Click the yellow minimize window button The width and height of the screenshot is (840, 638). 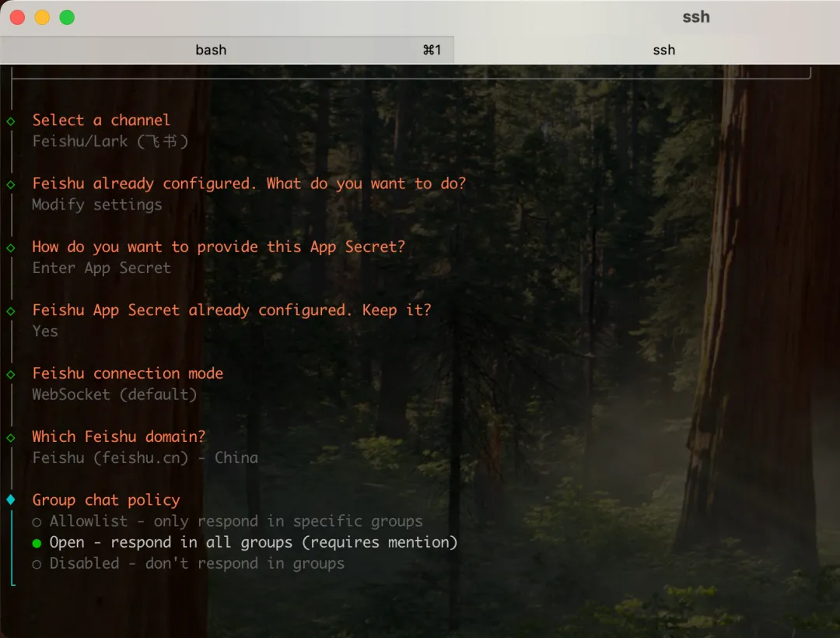point(42,17)
